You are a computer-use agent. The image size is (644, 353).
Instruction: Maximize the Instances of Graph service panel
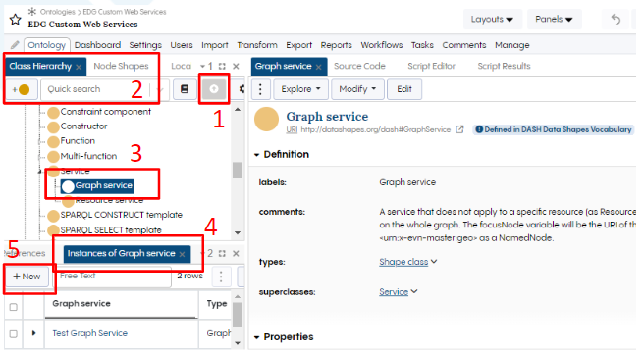click(x=222, y=253)
